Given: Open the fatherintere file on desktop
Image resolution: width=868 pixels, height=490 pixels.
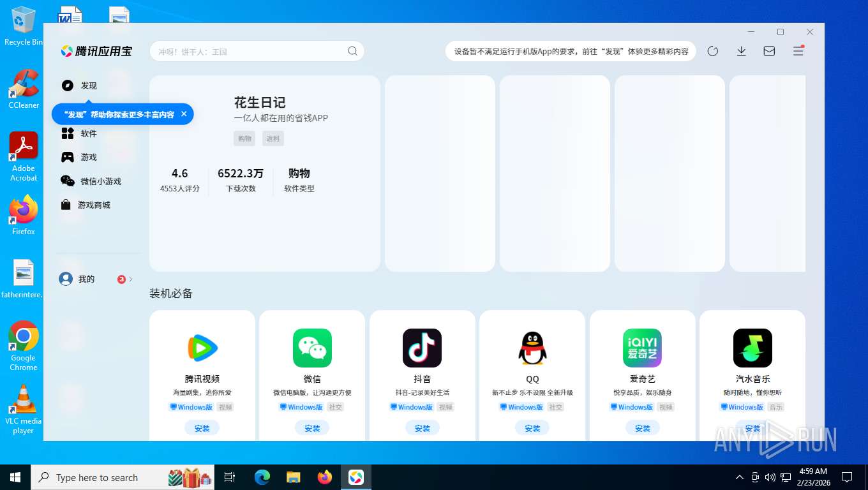Looking at the screenshot, I should point(22,279).
